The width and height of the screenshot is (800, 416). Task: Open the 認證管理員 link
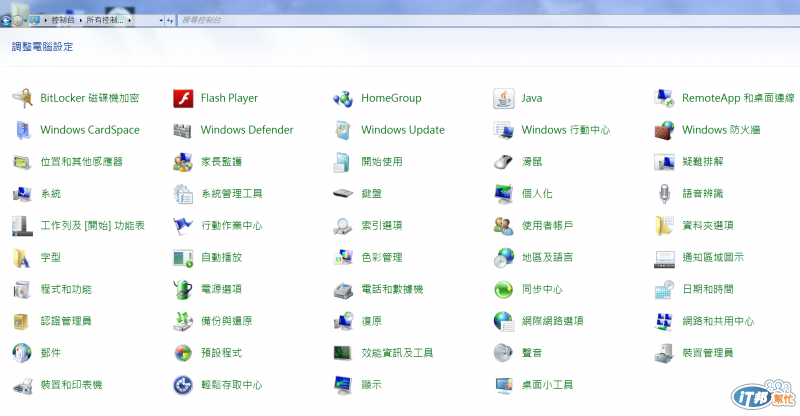coord(66,321)
